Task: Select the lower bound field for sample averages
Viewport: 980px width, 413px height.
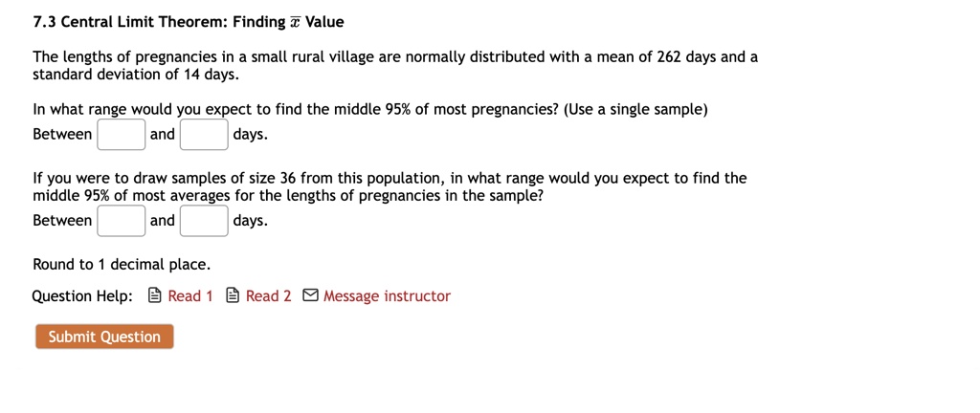Action: click(x=122, y=221)
